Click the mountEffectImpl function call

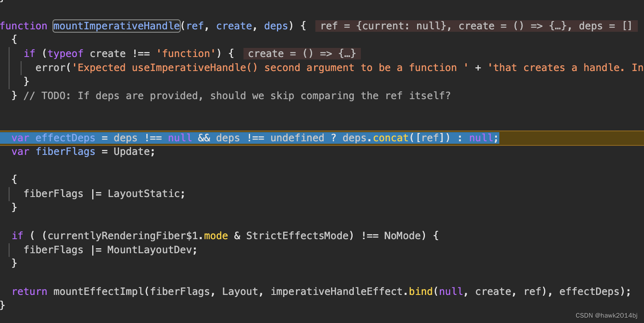[x=98, y=292]
